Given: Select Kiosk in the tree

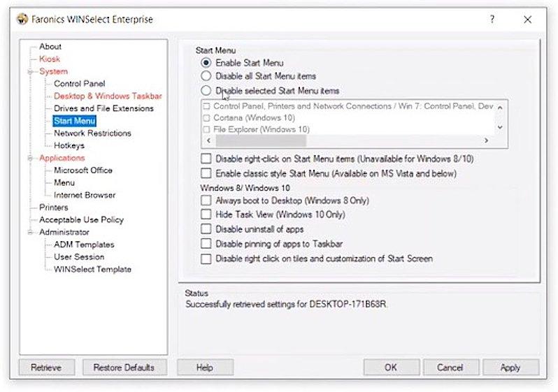Looking at the screenshot, I should [x=50, y=59].
